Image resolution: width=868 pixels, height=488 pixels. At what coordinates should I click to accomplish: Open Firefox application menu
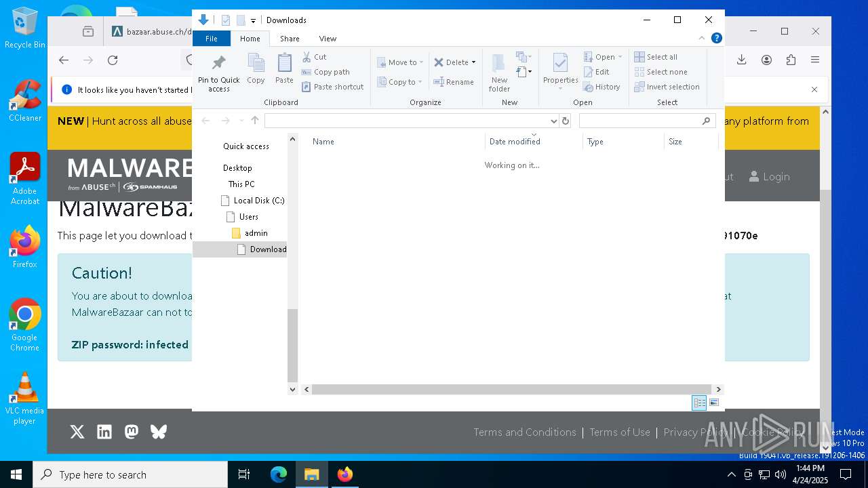[815, 60]
